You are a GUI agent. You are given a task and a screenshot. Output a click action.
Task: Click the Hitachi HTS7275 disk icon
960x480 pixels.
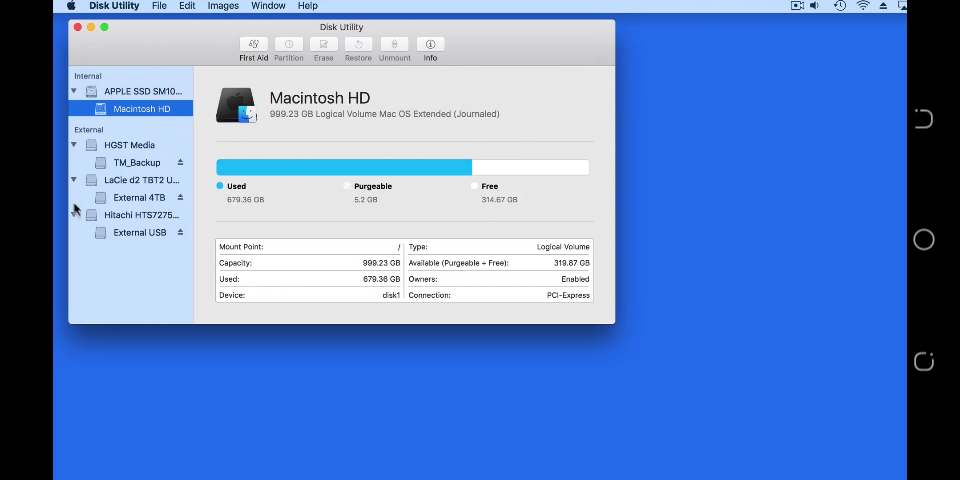pyautogui.click(x=91, y=215)
